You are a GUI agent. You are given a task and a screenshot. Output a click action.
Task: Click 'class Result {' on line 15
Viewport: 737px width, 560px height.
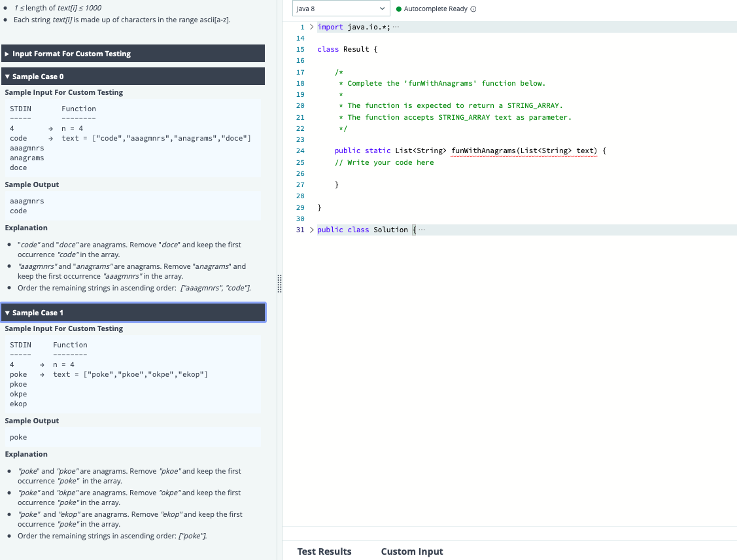[x=347, y=49]
